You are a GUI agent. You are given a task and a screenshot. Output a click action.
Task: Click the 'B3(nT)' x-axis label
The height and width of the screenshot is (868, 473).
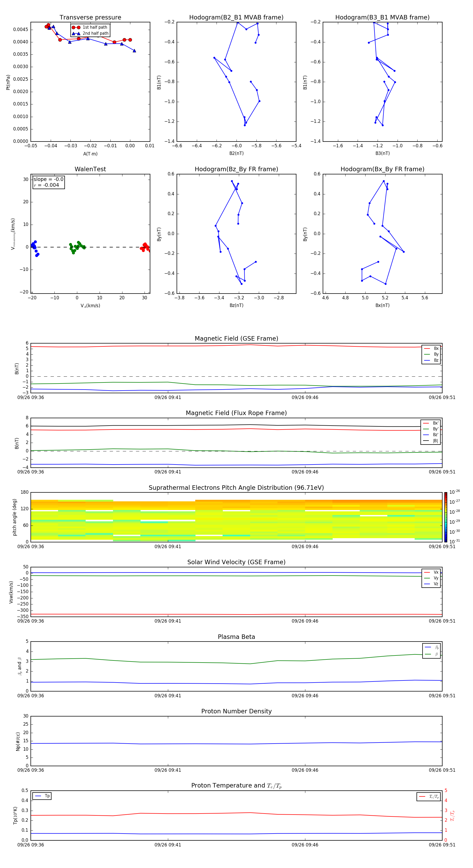pyautogui.click(x=382, y=153)
